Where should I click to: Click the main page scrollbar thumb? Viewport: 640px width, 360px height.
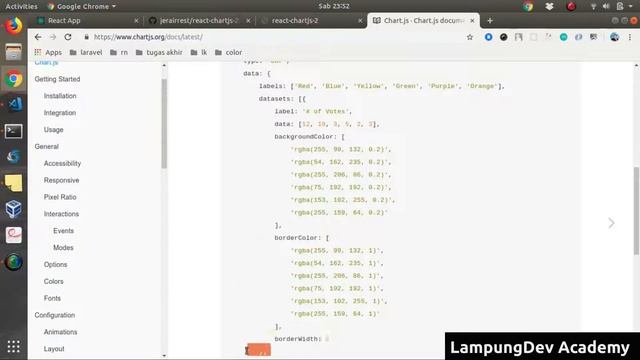pyautogui.click(x=636, y=211)
